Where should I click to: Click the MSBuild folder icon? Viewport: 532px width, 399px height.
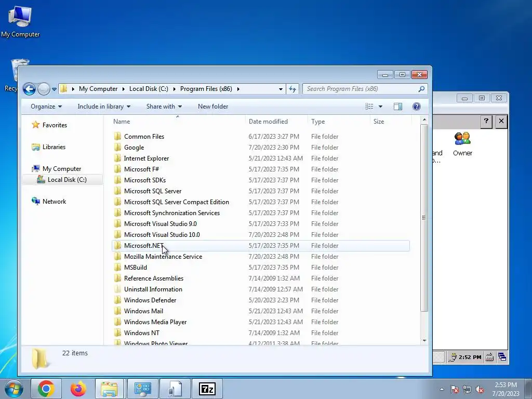tap(117, 268)
